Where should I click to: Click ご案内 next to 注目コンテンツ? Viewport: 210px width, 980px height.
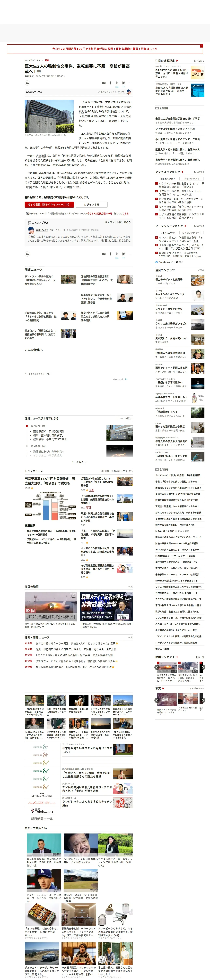pos(201,270)
